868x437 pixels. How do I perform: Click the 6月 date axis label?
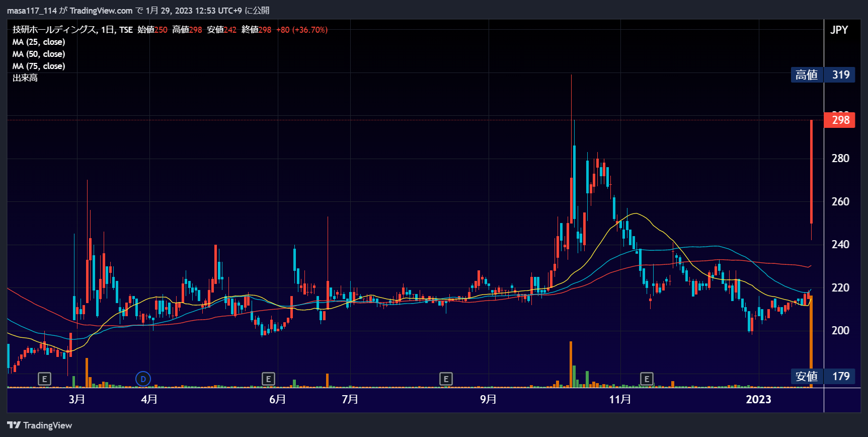pos(277,399)
